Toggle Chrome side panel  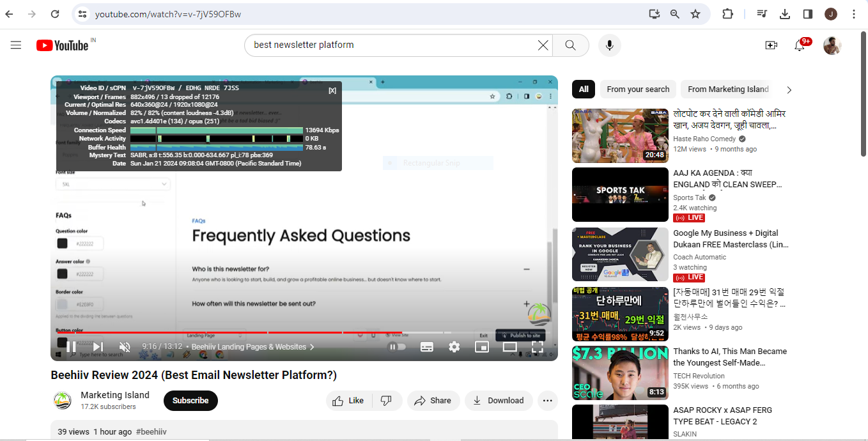(808, 14)
